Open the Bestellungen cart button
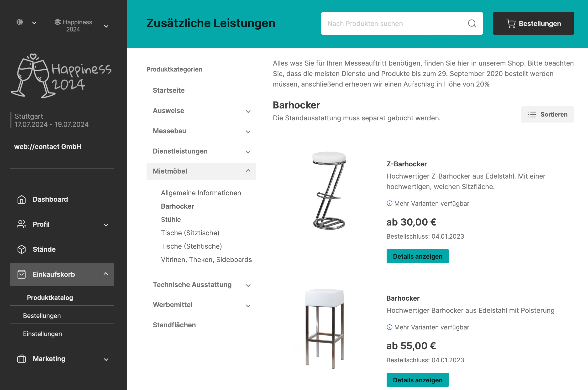The height and width of the screenshot is (390, 588). (x=533, y=24)
